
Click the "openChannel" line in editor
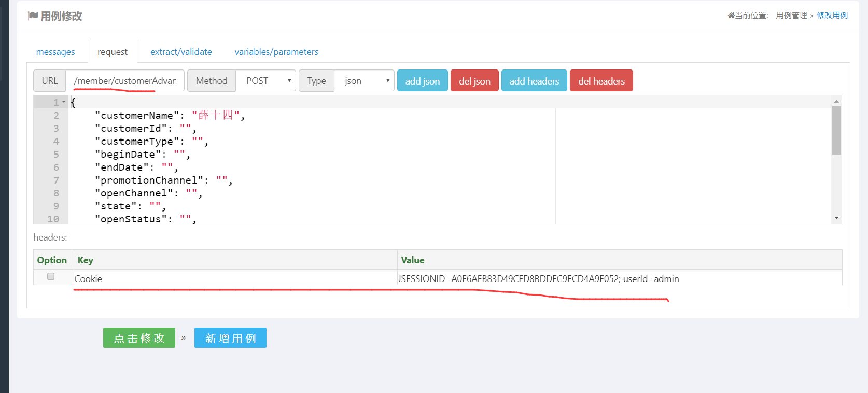[148, 193]
